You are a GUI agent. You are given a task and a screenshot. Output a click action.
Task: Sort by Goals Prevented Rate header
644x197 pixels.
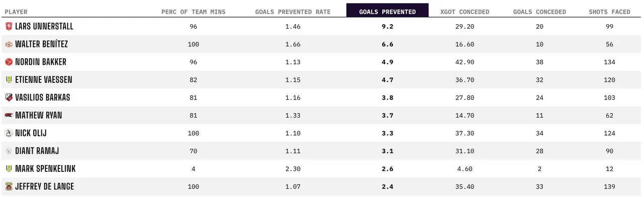tap(292, 12)
